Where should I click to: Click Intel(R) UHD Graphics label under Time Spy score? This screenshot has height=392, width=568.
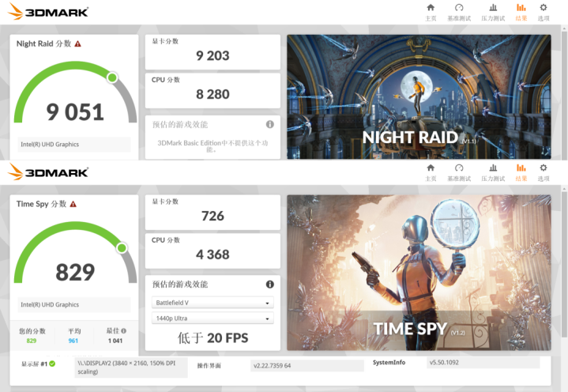pyautogui.click(x=50, y=304)
